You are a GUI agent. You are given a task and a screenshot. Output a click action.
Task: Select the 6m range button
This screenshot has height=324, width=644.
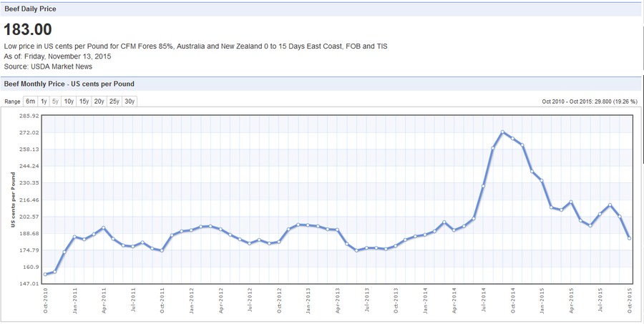31,102
